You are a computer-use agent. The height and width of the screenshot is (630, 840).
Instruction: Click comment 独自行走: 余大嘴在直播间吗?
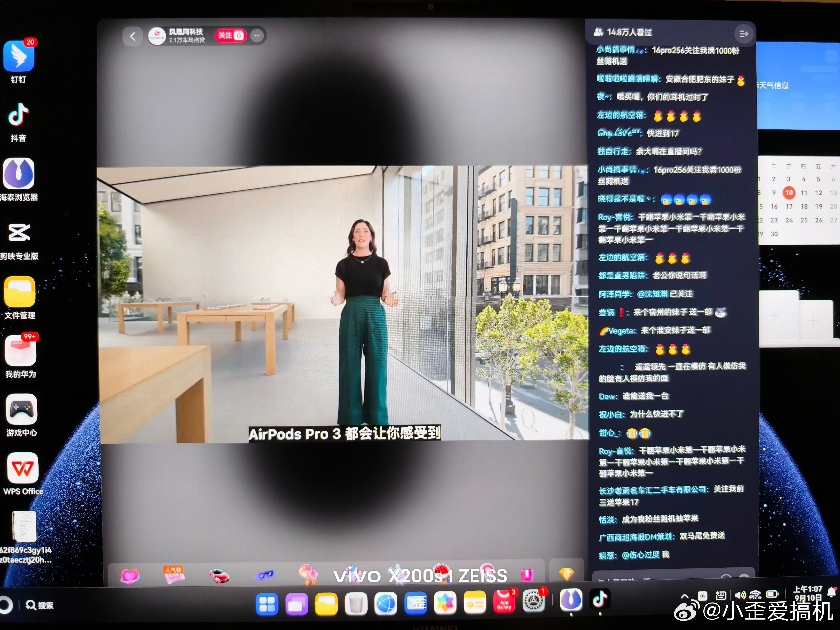[x=650, y=152]
